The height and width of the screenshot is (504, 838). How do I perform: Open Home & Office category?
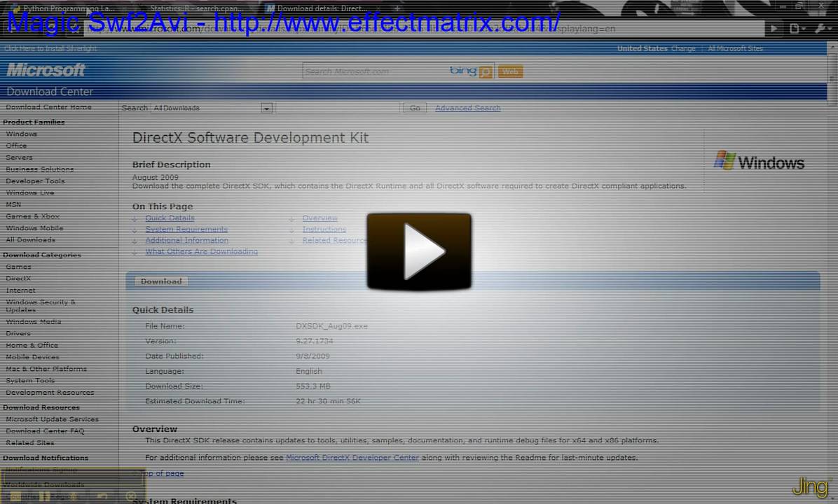click(32, 345)
